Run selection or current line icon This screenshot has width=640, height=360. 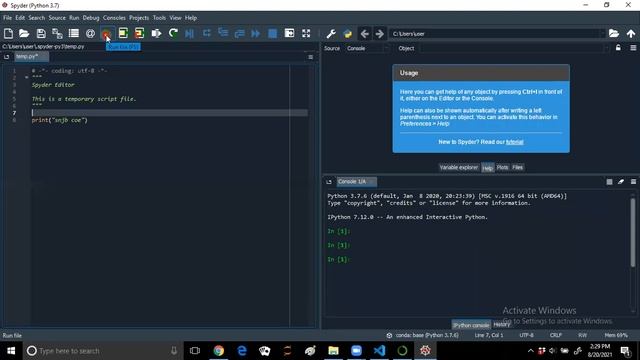pyautogui.click(x=156, y=33)
